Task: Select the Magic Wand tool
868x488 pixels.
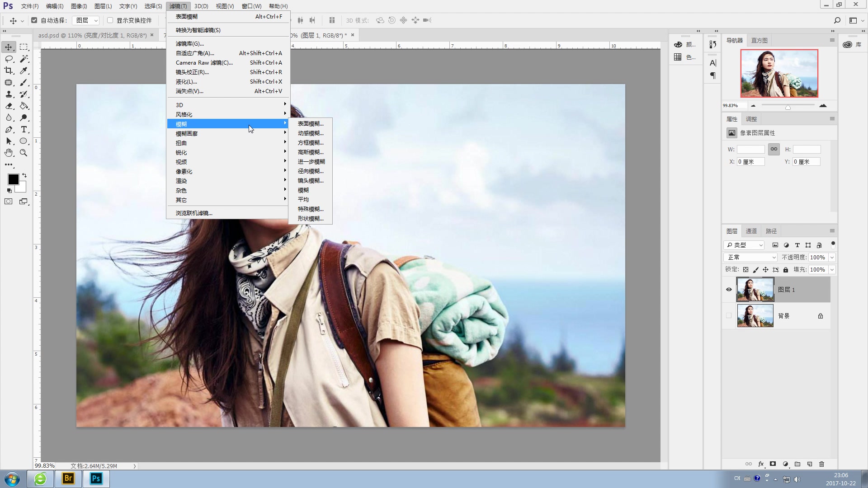Action: coord(24,59)
